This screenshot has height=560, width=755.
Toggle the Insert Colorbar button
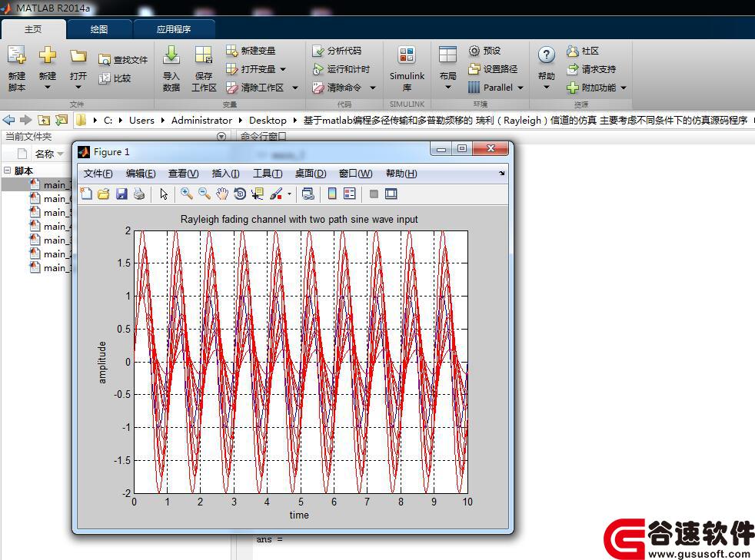pyautogui.click(x=332, y=194)
